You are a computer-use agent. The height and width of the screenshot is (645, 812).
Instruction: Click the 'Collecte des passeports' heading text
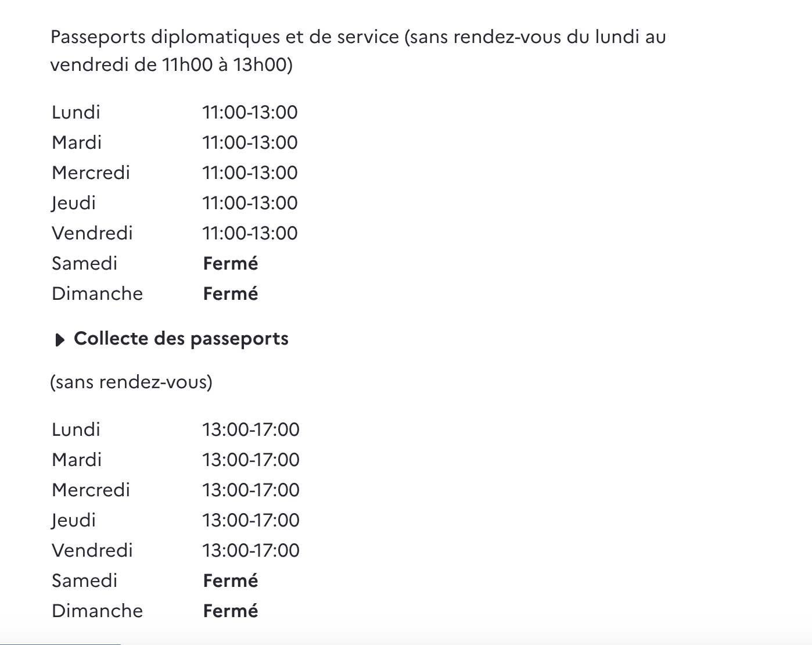181,339
